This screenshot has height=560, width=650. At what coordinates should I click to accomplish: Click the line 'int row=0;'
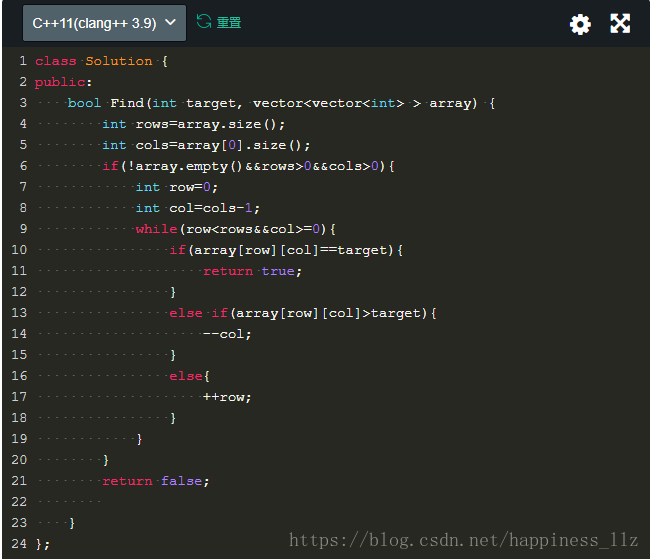[x=177, y=187]
